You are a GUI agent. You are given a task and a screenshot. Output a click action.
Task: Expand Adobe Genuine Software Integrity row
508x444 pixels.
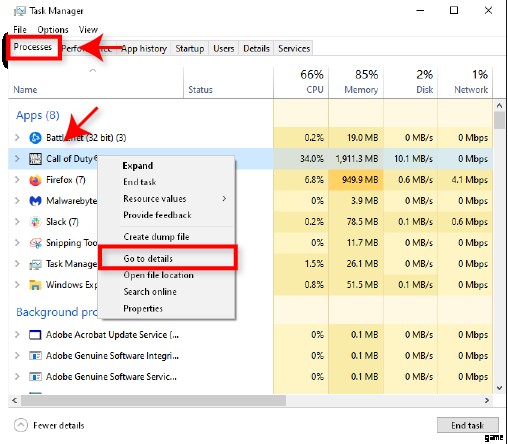pyautogui.click(x=17, y=355)
